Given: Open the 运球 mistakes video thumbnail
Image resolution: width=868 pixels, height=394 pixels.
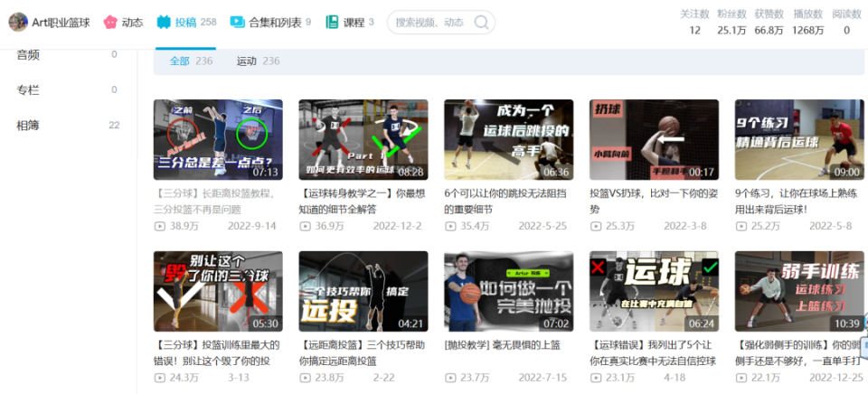Looking at the screenshot, I should [x=654, y=292].
